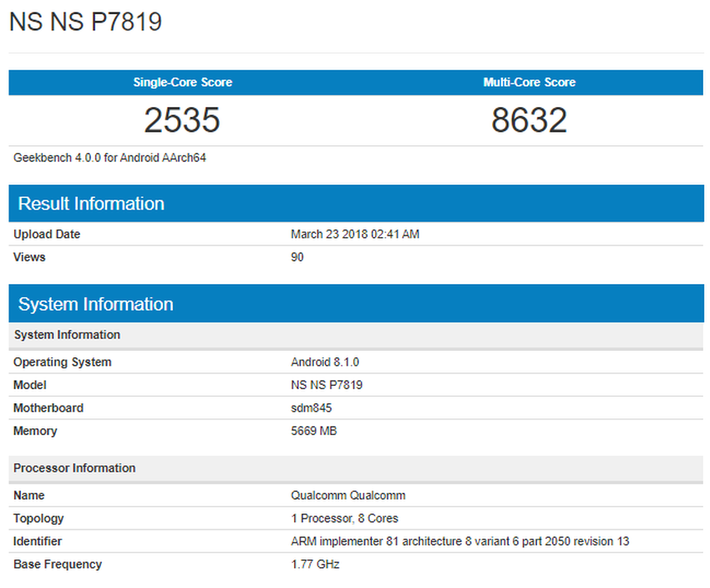
Task: Click the NS NS P7819 page title
Action: pyautogui.click(x=86, y=22)
